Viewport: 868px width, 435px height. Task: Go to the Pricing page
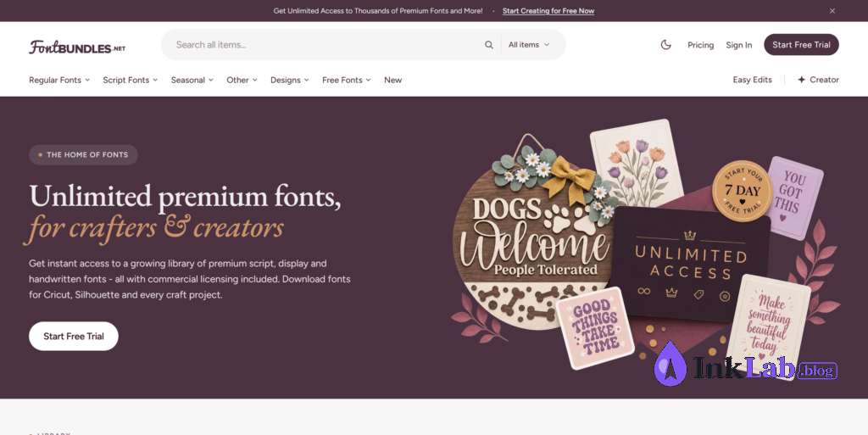[x=701, y=45]
